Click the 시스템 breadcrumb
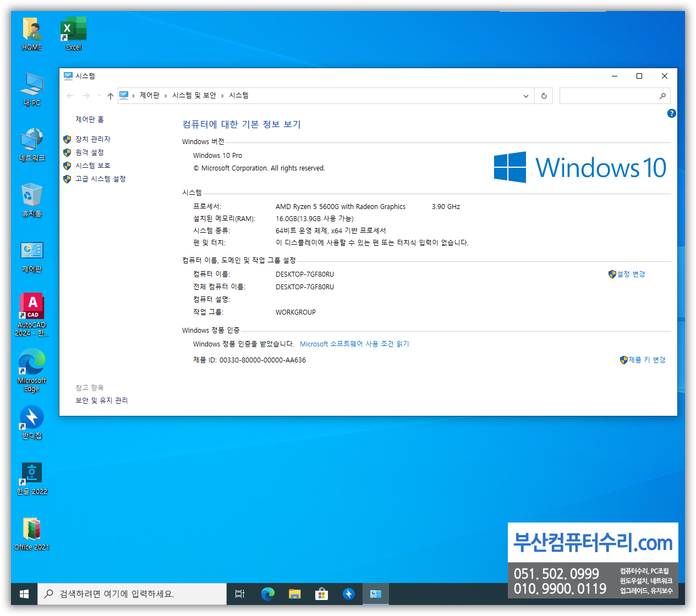 [239, 96]
